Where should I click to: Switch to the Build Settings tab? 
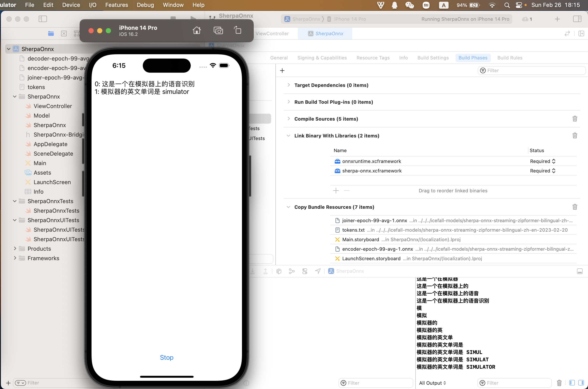coord(433,58)
